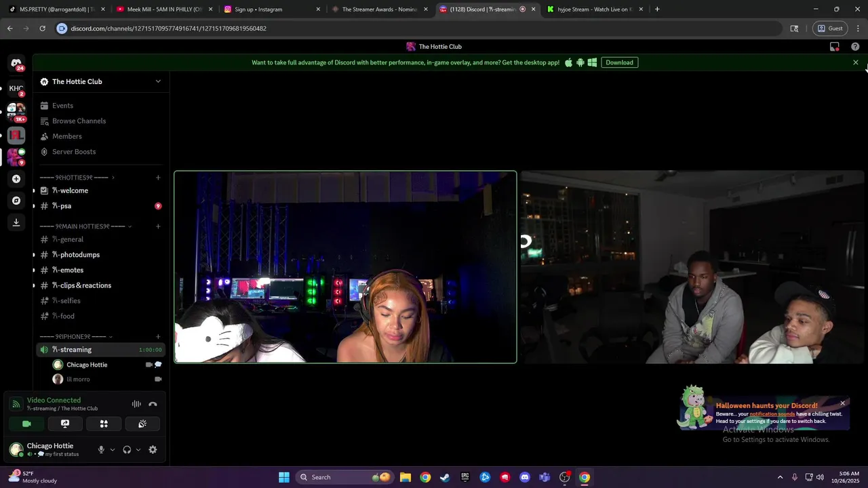
Task: Open Discord direct messages home icon
Action: 16,63
